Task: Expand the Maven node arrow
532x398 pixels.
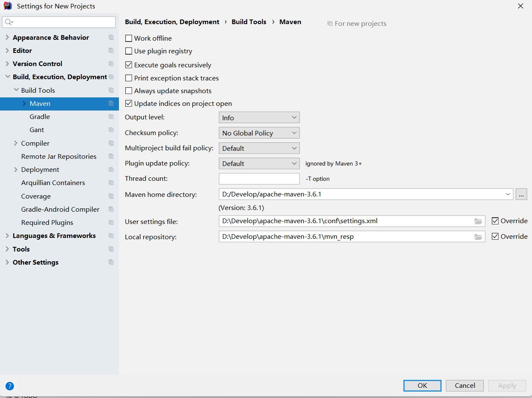Action: [x=25, y=103]
